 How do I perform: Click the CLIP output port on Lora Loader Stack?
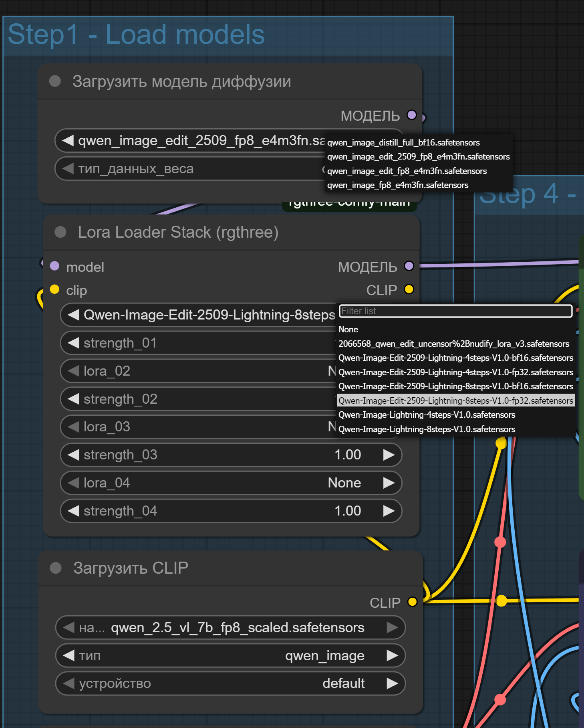(409, 289)
